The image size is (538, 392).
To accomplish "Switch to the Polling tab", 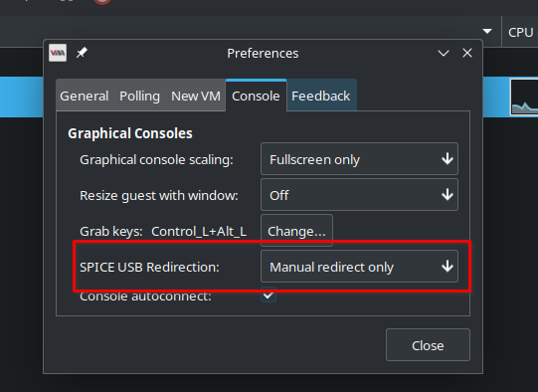I will 139,97.
